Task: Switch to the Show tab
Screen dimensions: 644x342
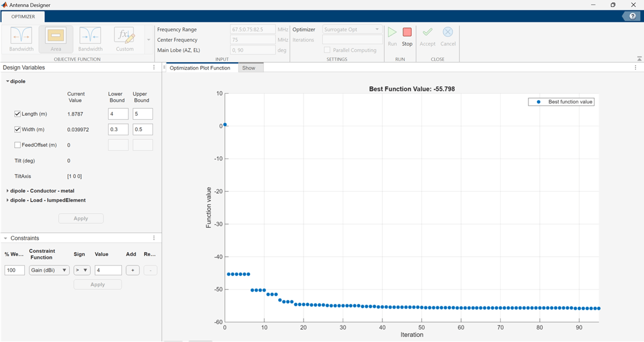Action: (249, 68)
